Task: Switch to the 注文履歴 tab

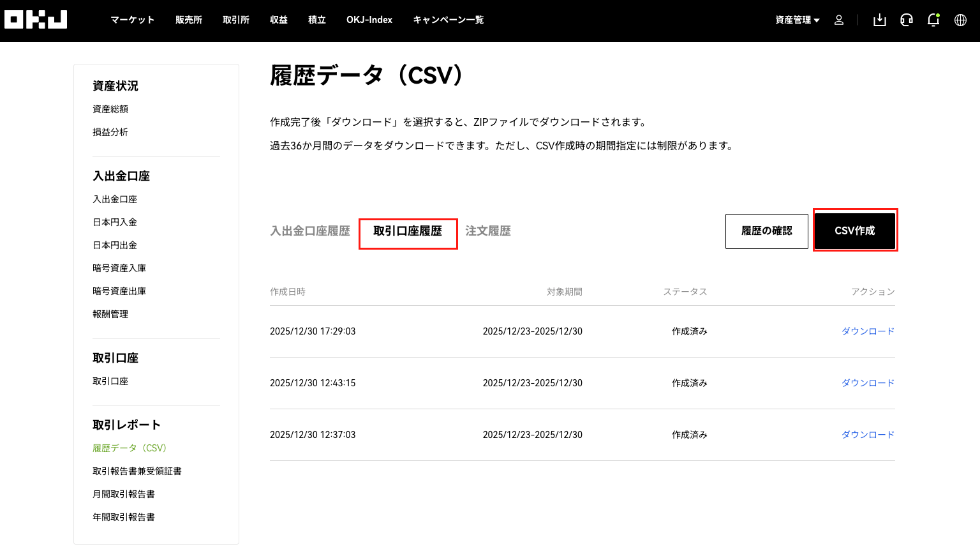Action: tap(488, 231)
